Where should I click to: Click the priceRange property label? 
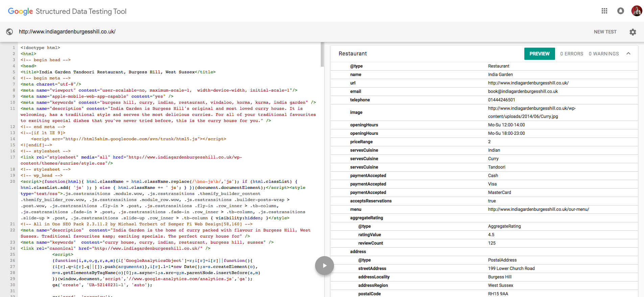tap(361, 142)
